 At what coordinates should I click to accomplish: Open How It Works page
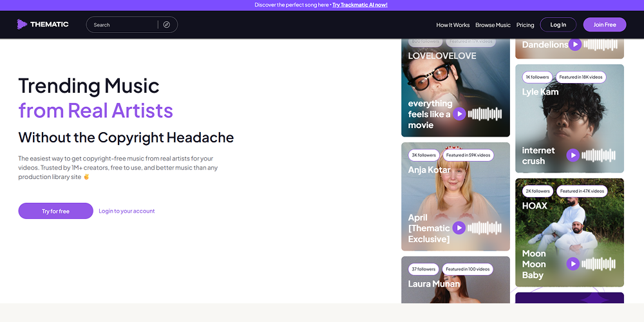coord(453,25)
